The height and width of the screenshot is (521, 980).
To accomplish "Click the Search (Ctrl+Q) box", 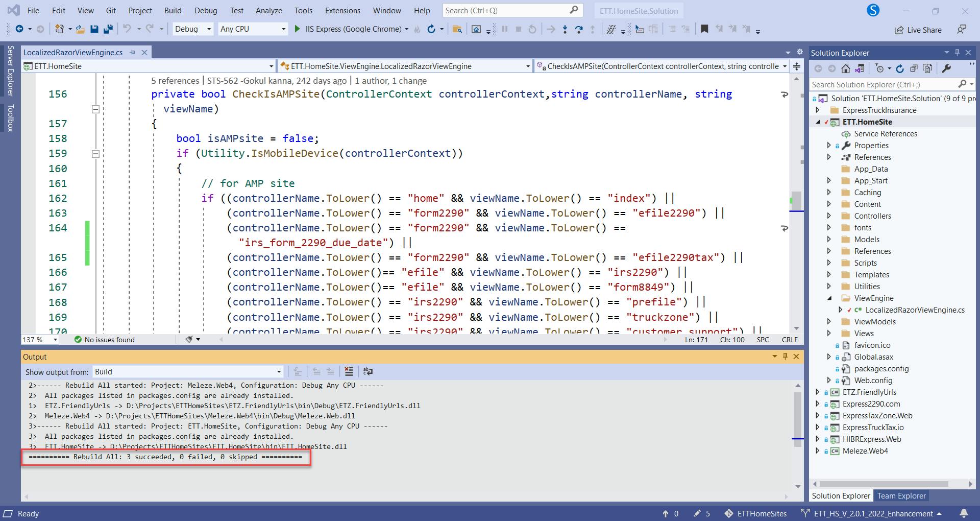I will click(512, 10).
